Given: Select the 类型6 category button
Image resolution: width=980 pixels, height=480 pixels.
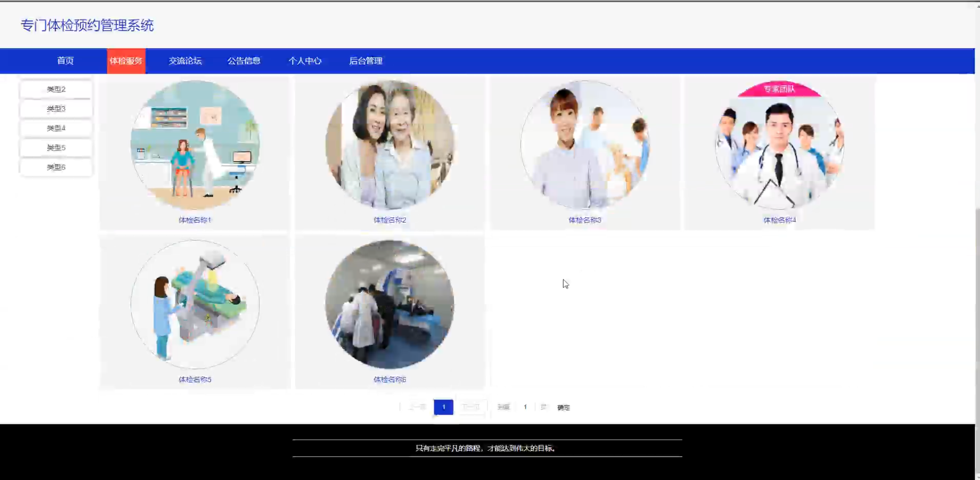Looking at the screenshot, I should pos(56,167).
